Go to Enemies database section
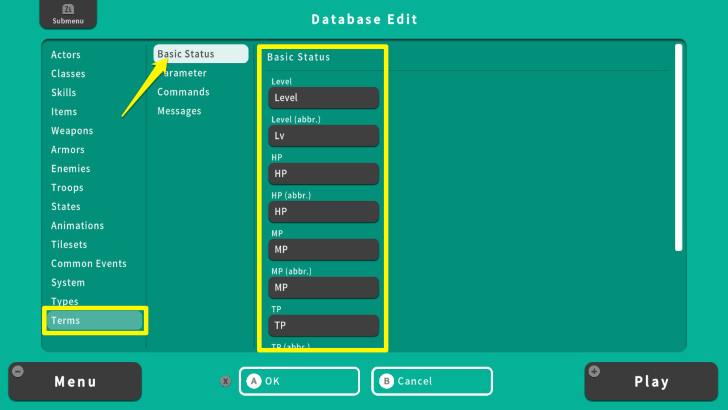 coord(71,169)
